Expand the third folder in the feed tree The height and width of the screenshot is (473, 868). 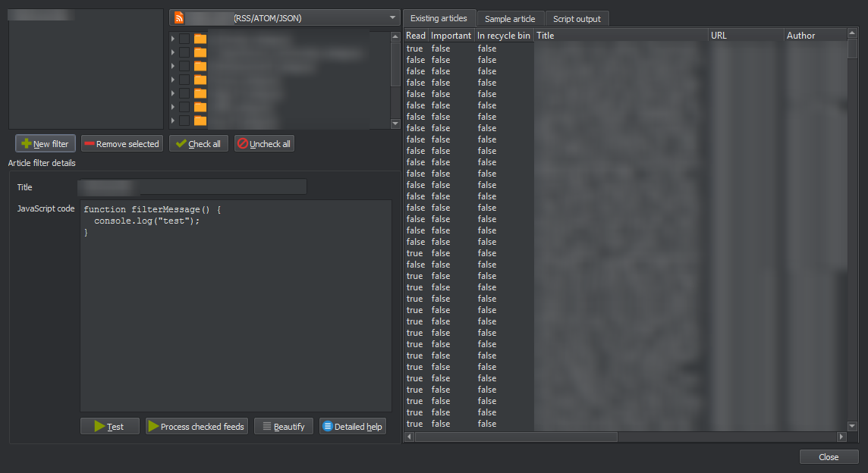pyautogui.click(x=173, y=66)
